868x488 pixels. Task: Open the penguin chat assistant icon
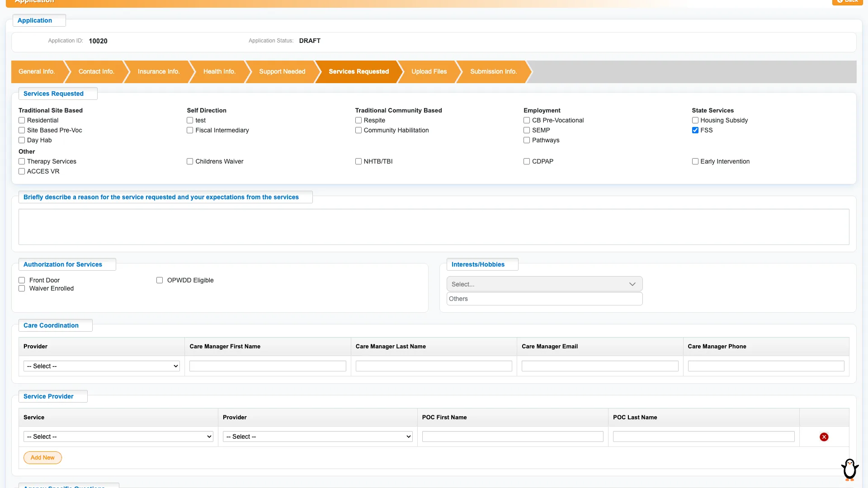(849, 469)
